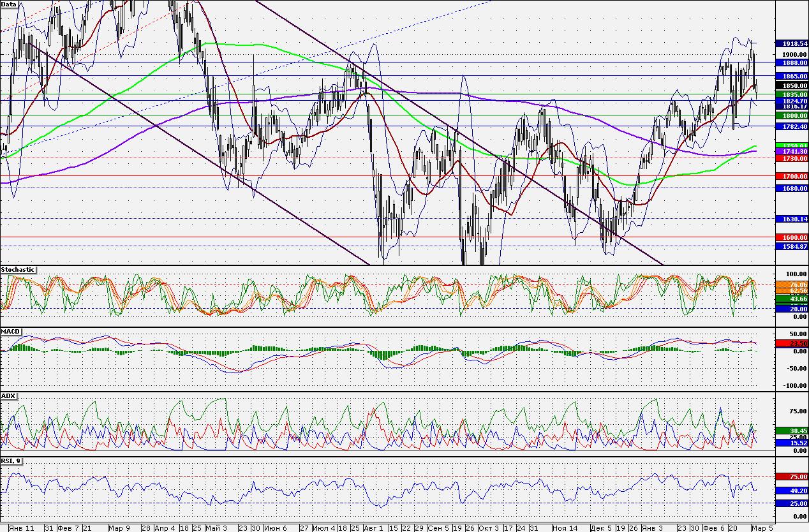Screen dimensions: 809x532
Task: Click the 'Мар 5' date label
Action: (x=764, y=528)
